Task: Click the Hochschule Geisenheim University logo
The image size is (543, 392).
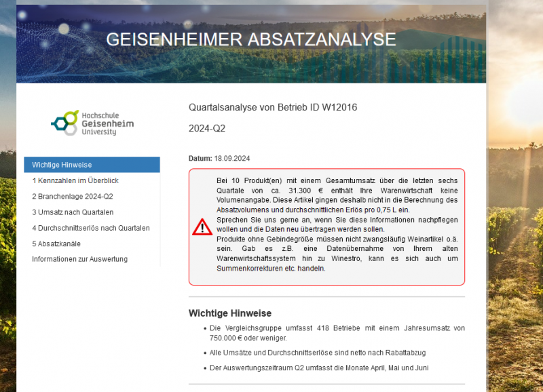Action: coord(92,123)
